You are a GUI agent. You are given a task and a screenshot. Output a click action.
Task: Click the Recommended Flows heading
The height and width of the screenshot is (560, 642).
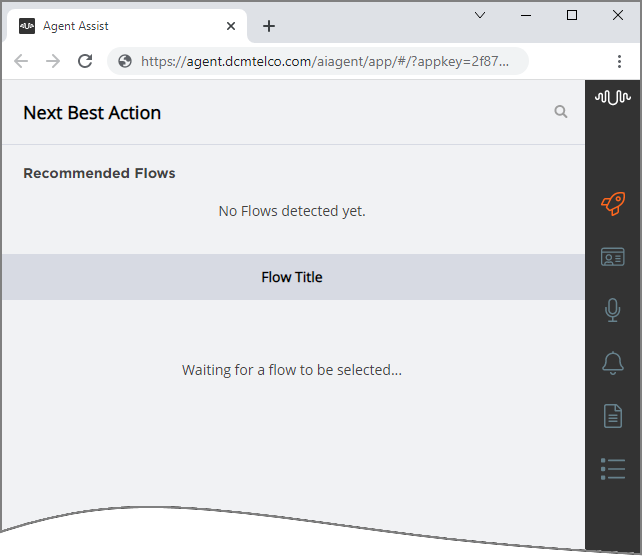coord(99,173)
